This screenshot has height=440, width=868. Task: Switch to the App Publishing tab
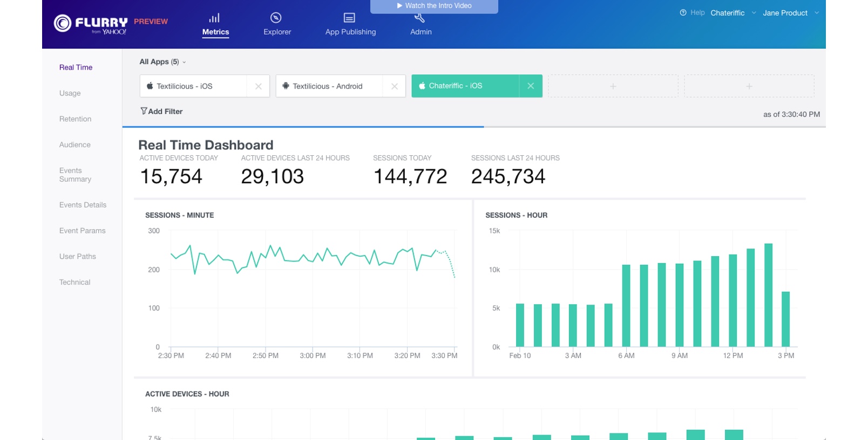pos(350,25)
